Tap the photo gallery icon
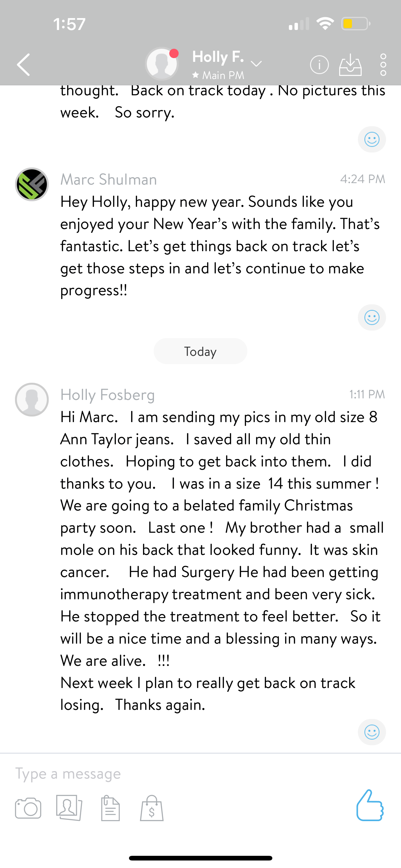Screen dimensions: 401x868 [69, 808]
